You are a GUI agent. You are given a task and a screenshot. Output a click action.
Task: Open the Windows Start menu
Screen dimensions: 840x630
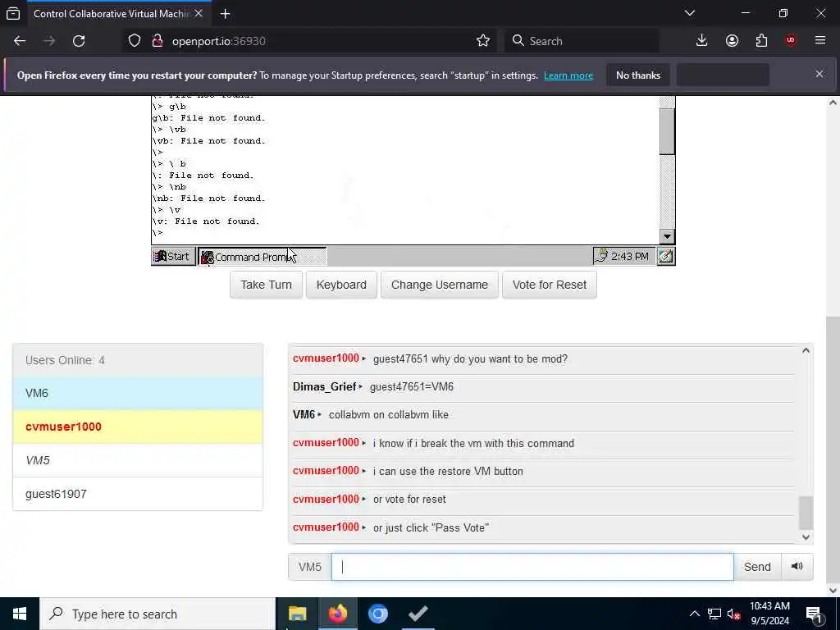[20, 614]
